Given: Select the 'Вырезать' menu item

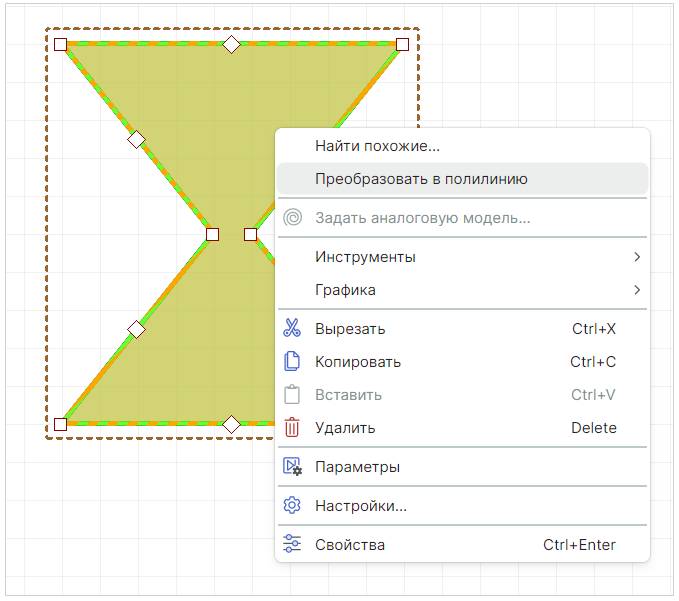Looking at the screenshot, I should [462, 329].
